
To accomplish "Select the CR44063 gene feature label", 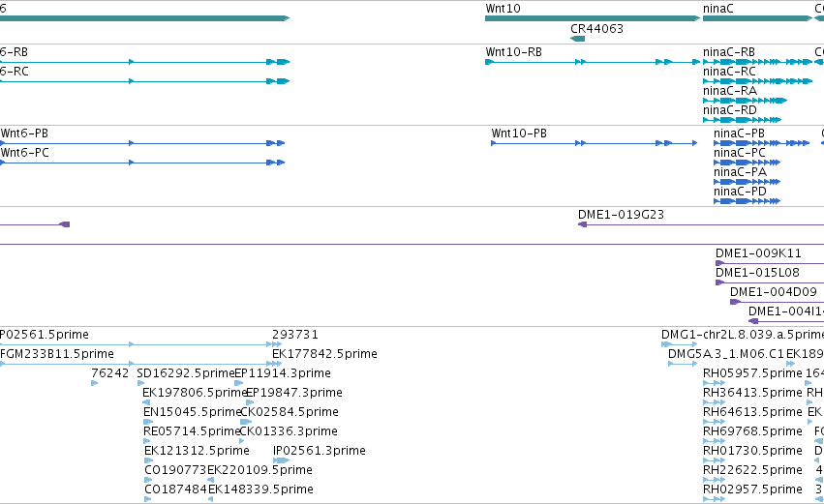I will point(596,28).
